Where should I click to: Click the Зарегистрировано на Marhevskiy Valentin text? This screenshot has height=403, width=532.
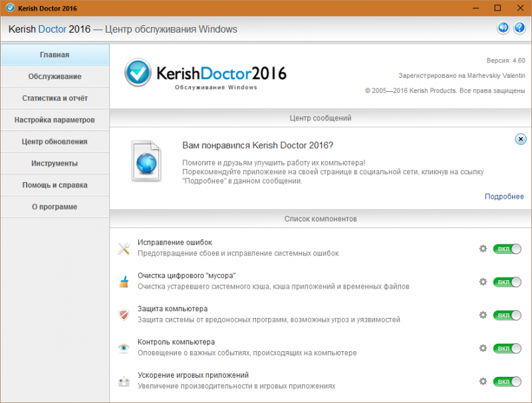point(462,75)
